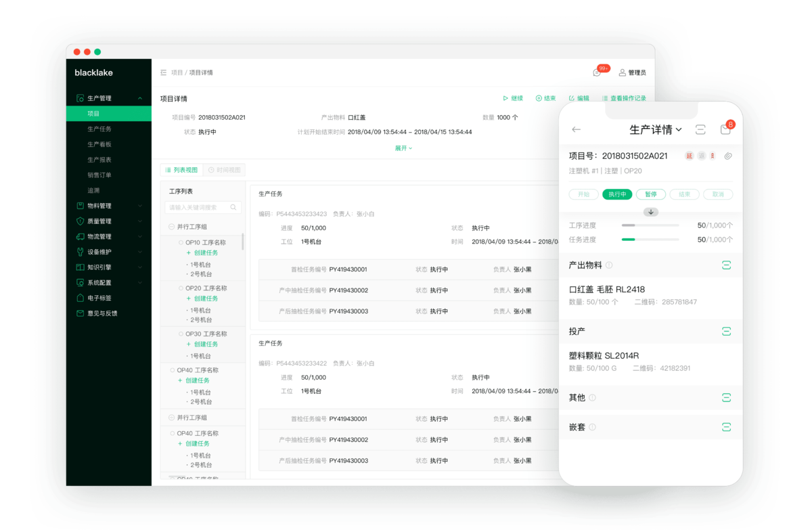The width and height of the screenshot is (812, 530).
Task: Switch to the 时间视图 tab
Action: pos(224,170)
